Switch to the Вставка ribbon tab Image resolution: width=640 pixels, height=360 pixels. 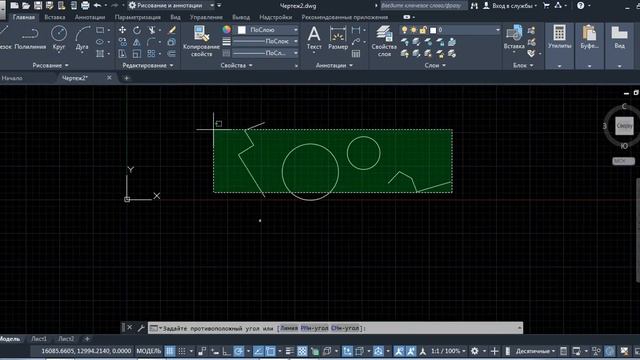55,17
